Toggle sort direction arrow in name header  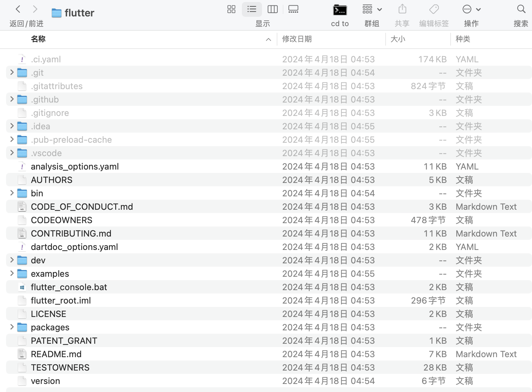point(268,40)
